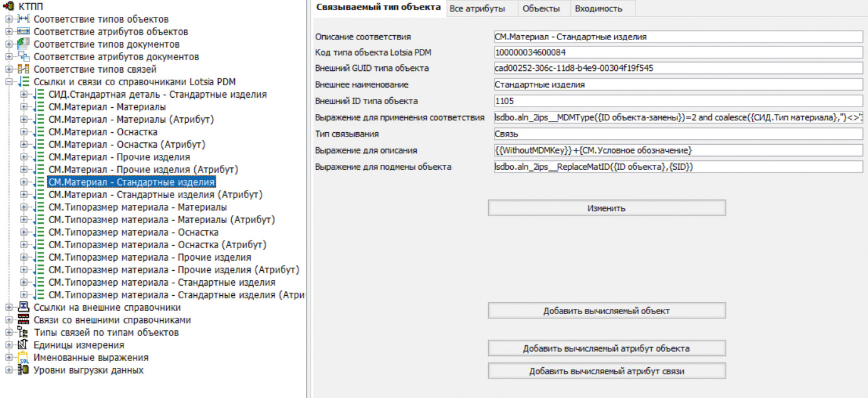Click the Соответствие атрибутов объектов icon
The width and height of the screenshot is (868, 398).
click(23, 31)
